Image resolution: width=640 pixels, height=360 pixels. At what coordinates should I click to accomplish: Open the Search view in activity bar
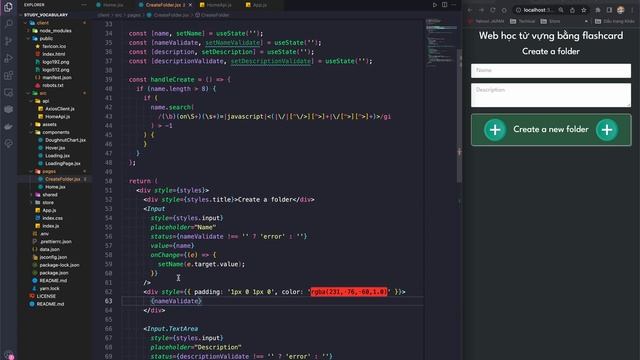click(x=8, y=24)
